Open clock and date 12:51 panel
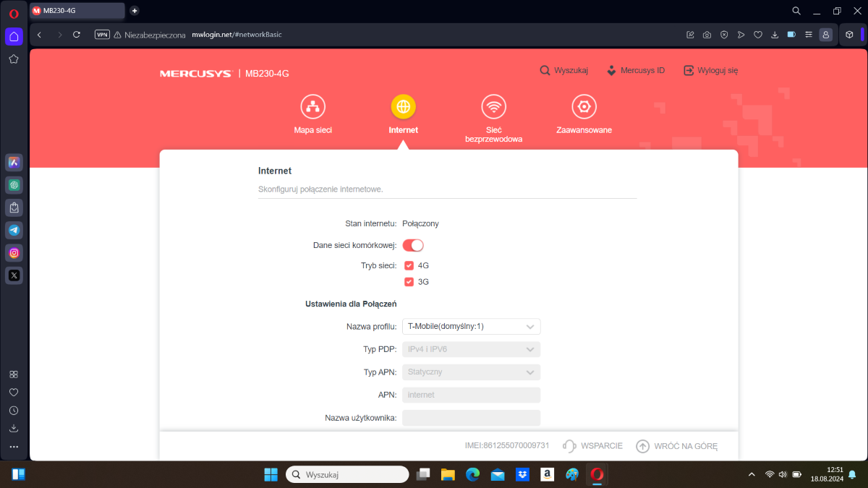 (827, 474)
